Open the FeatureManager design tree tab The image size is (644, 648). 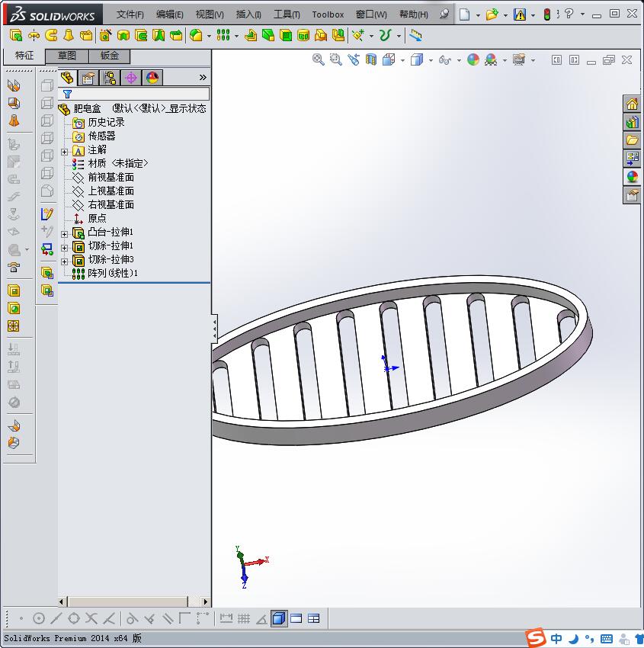[x=67, y=77]
